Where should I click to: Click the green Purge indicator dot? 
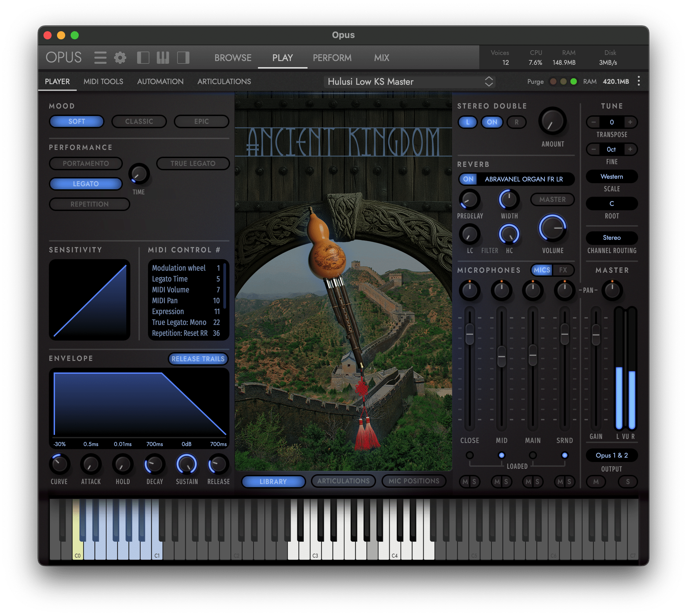(573, 81)
